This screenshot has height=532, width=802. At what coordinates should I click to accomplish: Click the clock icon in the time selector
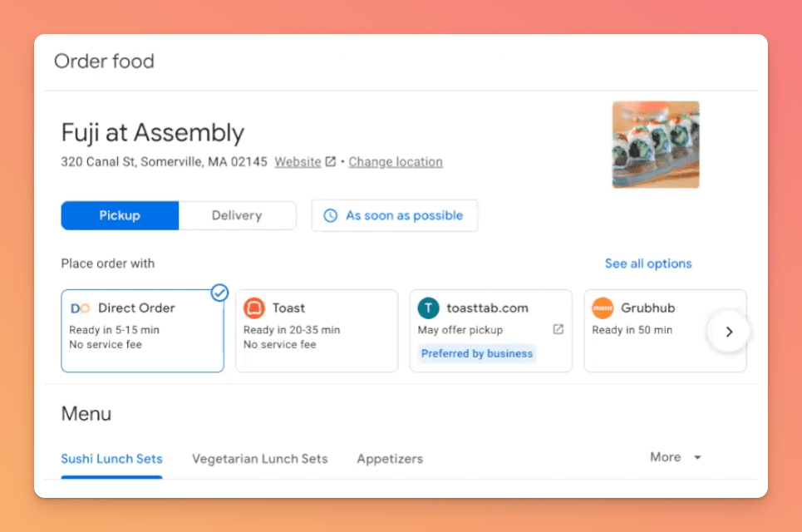tap(331, 215)
